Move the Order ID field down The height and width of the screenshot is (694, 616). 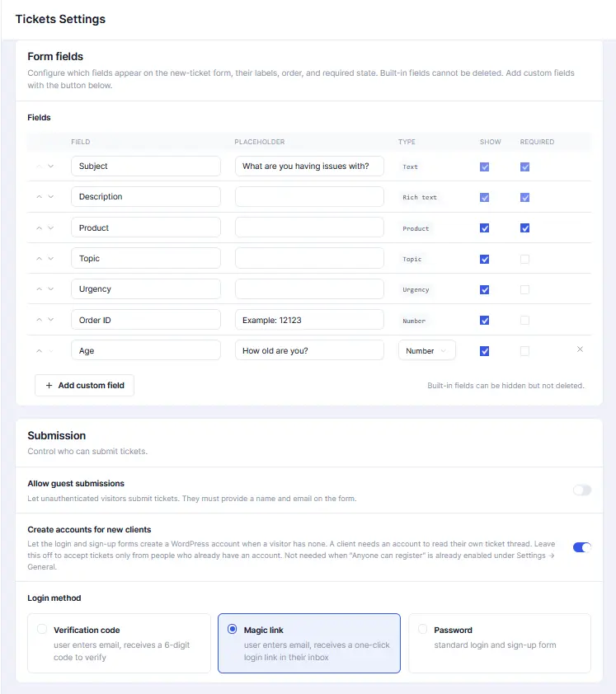(x=51, y=320)
